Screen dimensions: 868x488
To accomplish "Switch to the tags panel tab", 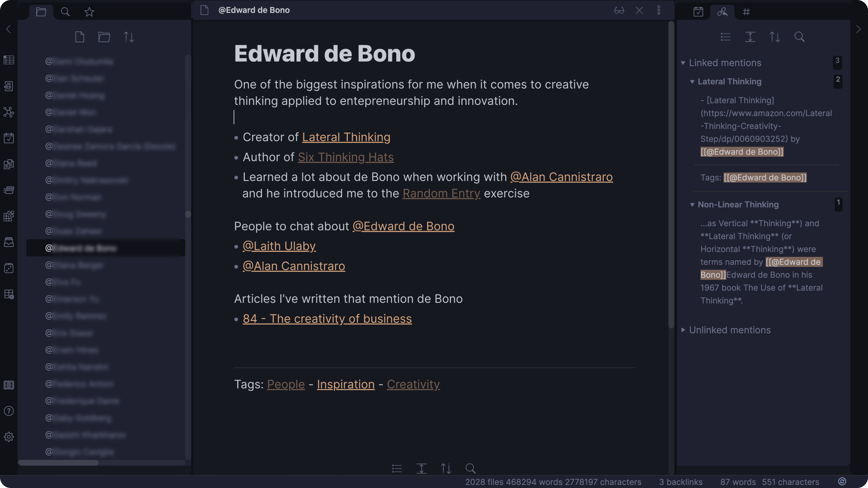I will pos(746,12).
